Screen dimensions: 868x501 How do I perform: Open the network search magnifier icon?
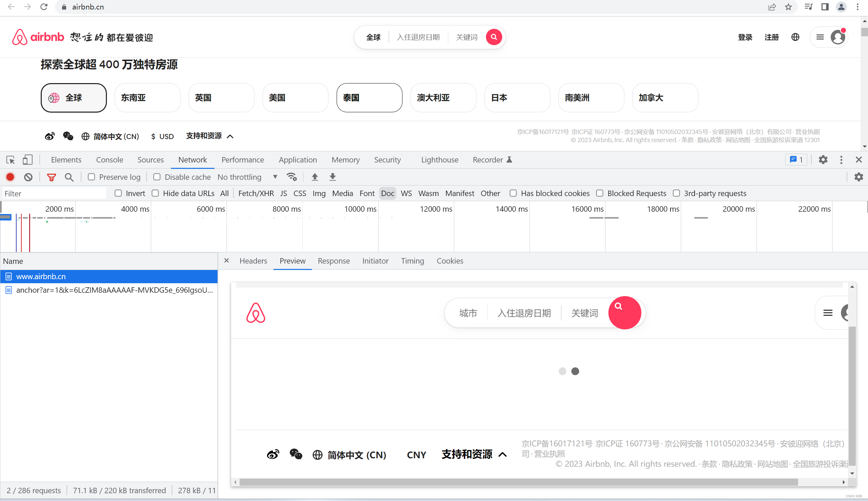[69, 177]
